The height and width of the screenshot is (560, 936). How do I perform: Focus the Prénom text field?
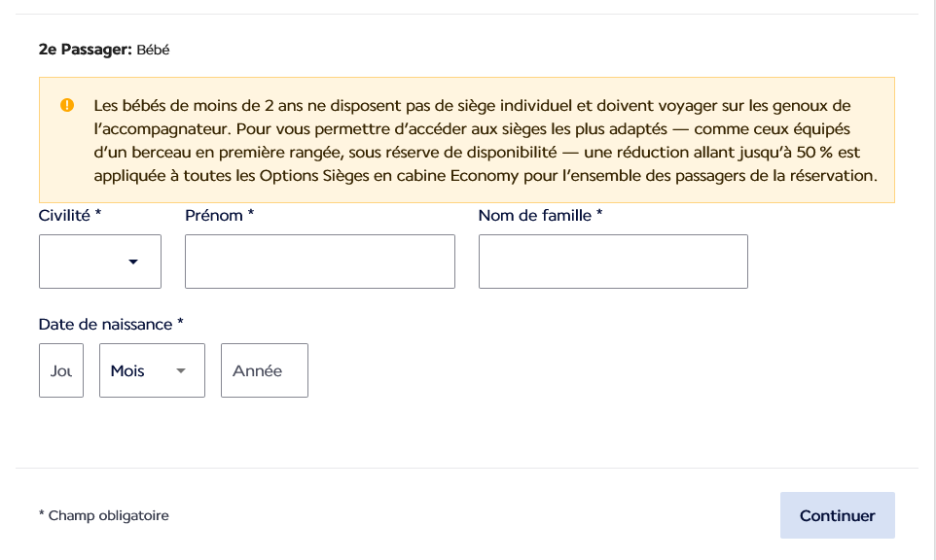(x=320, y=262)
